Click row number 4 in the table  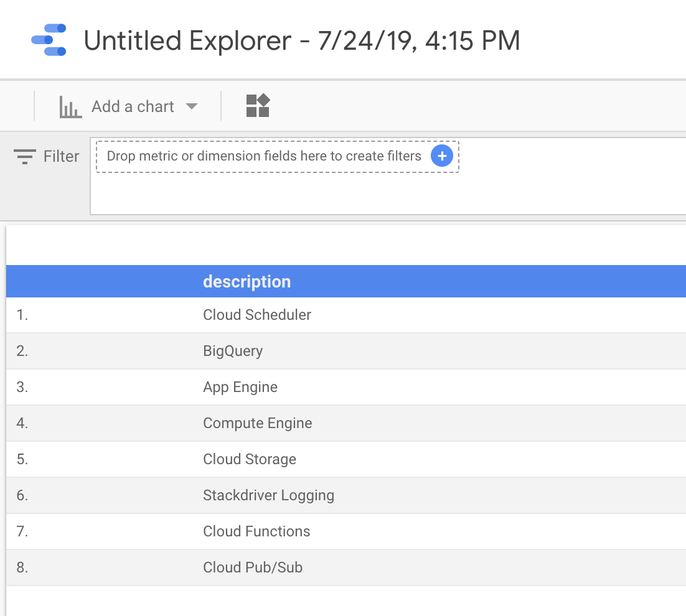click(22, 423)
